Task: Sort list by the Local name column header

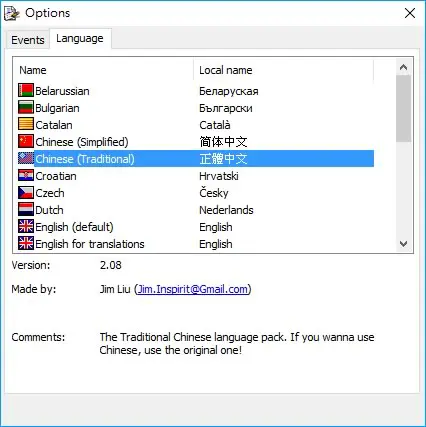Action: [283, 70]
